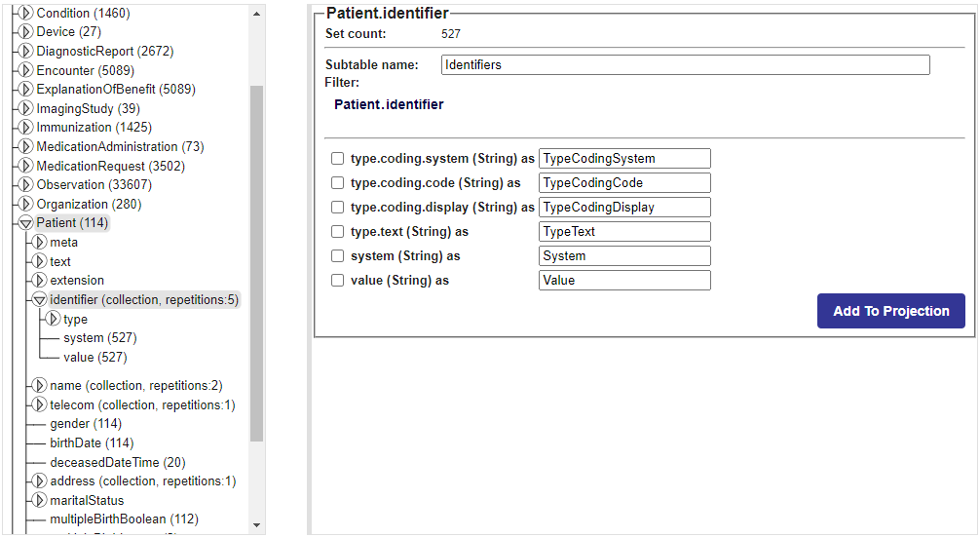980x538 pixels.
Task: Expand the DiagnosticReport arrow icon
Action: (25, 51)
